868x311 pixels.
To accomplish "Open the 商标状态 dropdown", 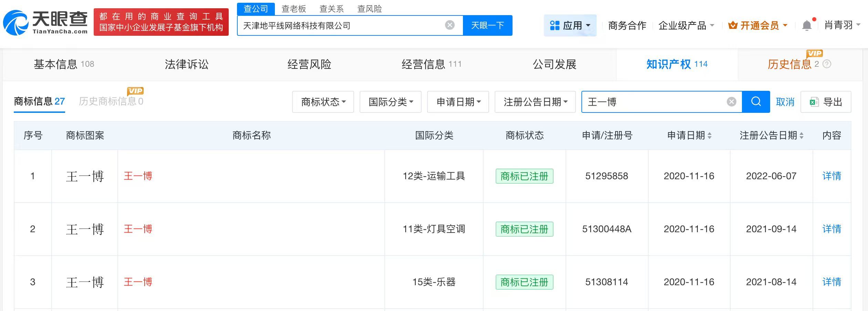I will pyautogui.click(x=323, y=102).
